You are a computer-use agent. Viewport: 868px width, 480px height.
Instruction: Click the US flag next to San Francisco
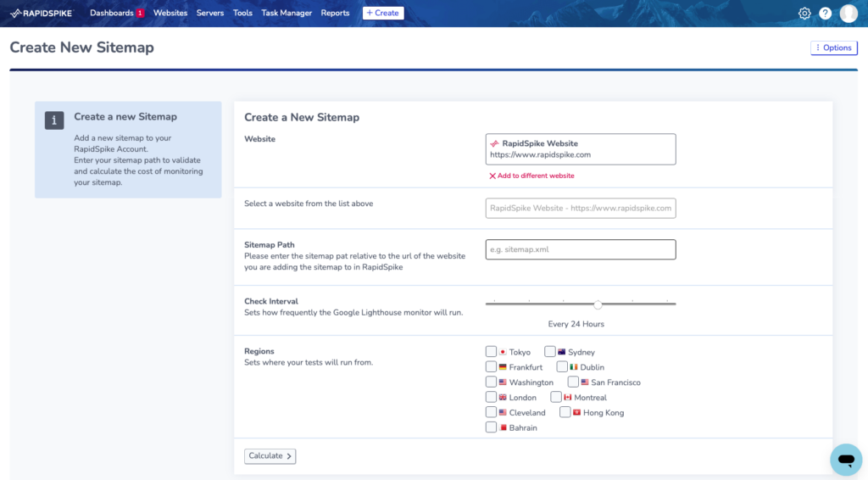tap(585, 382)
